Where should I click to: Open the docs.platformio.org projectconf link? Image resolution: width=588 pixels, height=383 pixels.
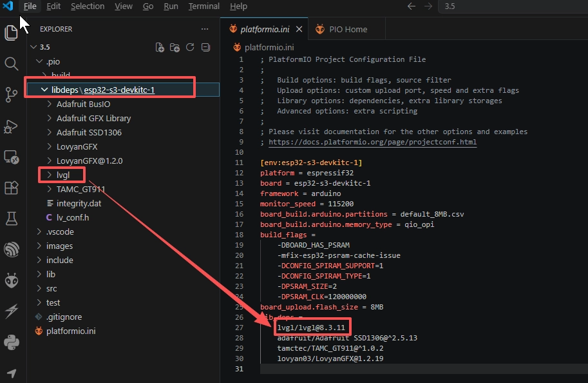[372, 142]
